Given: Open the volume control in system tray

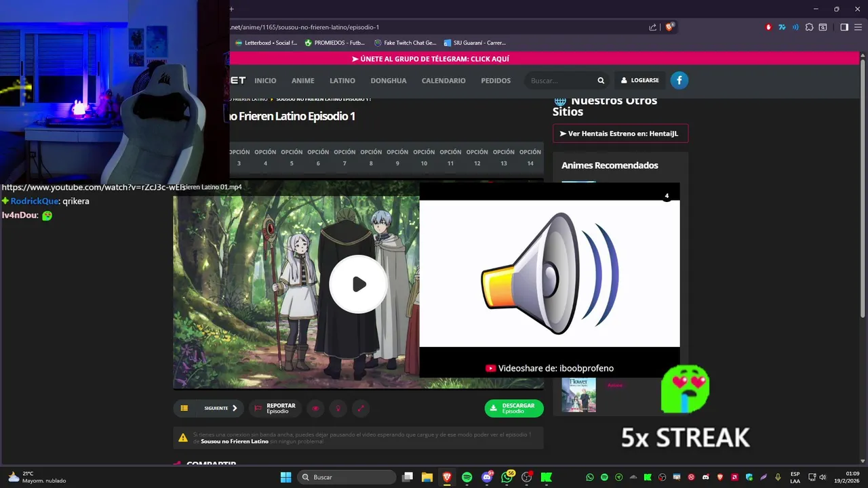Looking at the screenshot, I should [x=823, y=477].
